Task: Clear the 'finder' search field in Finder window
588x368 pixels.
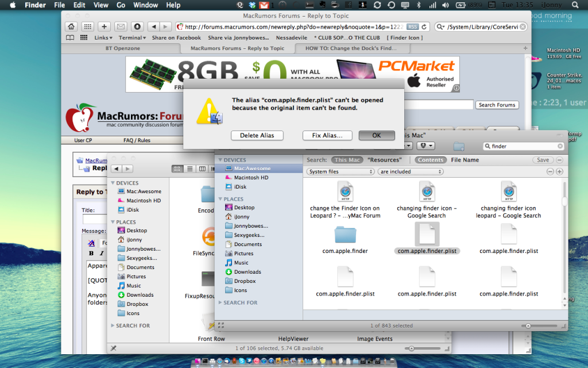Action: pyautogui.click(x=560, y=146)
